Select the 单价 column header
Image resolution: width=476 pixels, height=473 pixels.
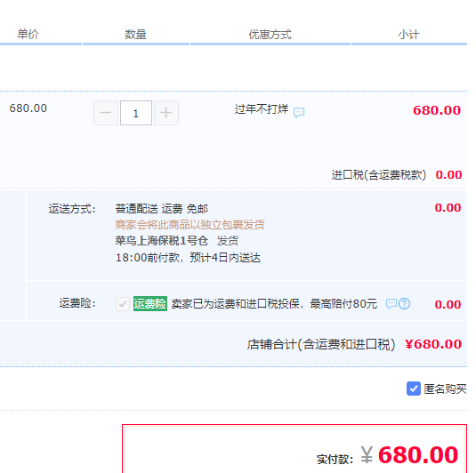(28, 34)
